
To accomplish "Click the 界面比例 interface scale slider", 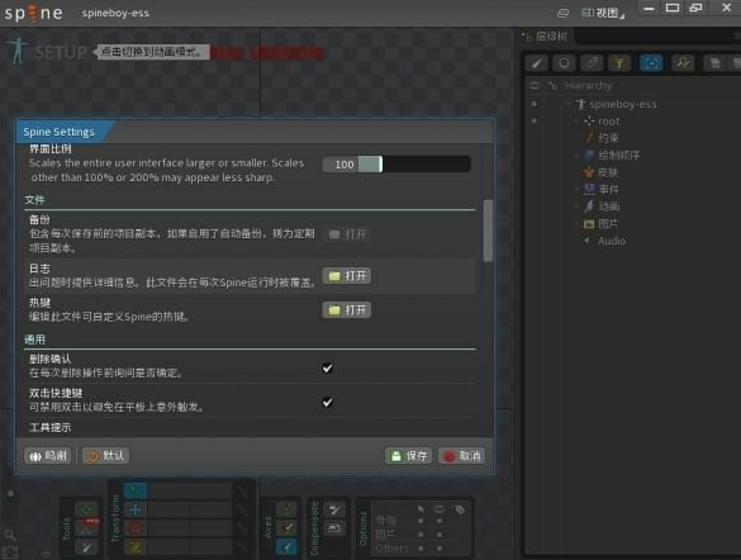I will coord(414,164).
